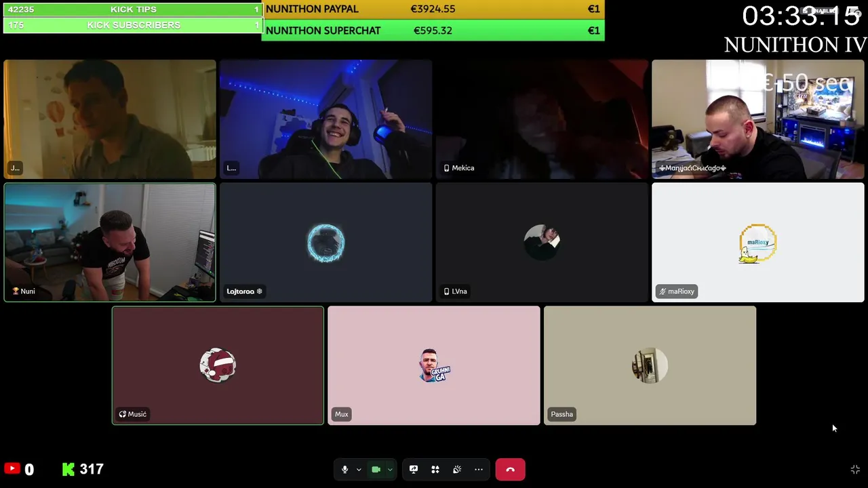Click the 317 Kick viewer count
This screenshot has height=488, width=868.
click(x=92, y=469)
